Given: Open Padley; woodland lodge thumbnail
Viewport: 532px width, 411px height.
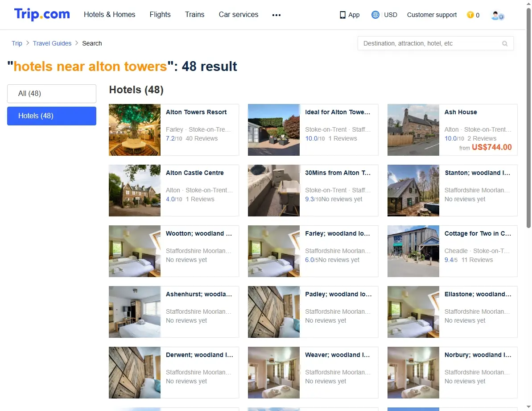Looking at the screenshot, I should tap(274, 312).
